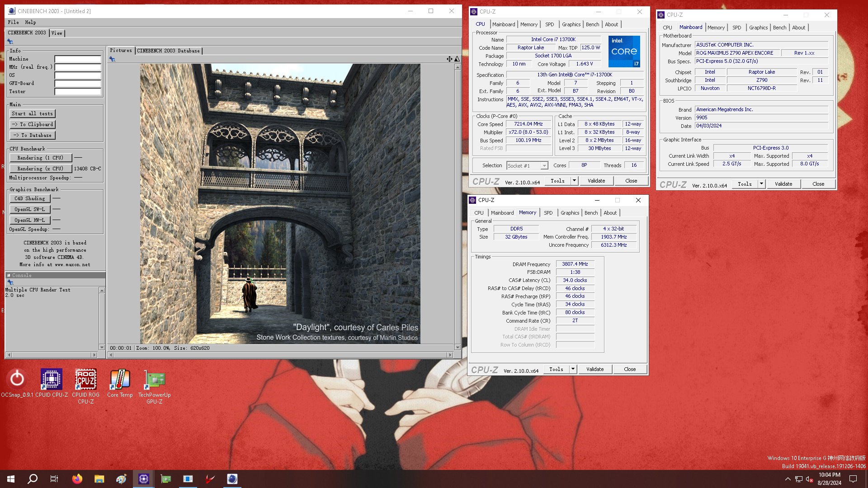Expand Tools dropdown in CPU-Z Mainboard window
868x488 pixels.
point(761,184)
